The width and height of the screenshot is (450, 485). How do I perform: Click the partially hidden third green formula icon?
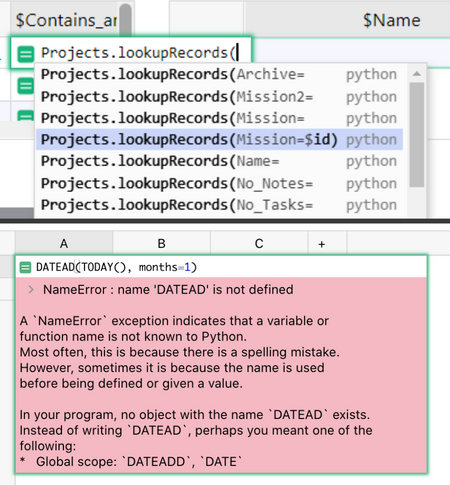click(26, 115)
